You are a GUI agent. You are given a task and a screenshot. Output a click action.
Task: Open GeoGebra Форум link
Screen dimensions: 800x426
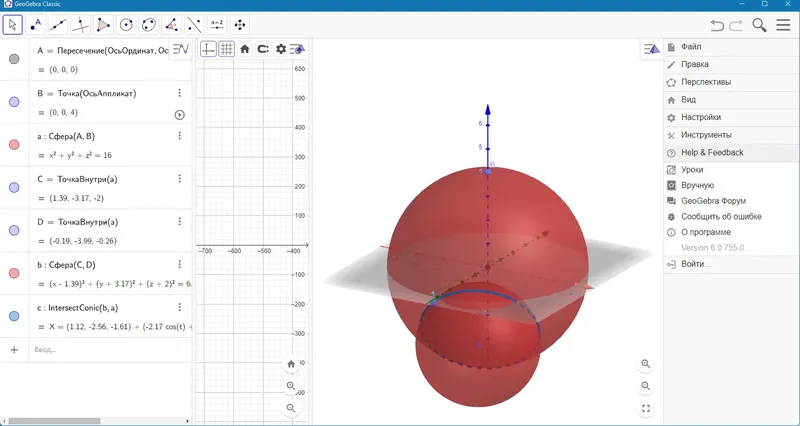tap(732, 201)
